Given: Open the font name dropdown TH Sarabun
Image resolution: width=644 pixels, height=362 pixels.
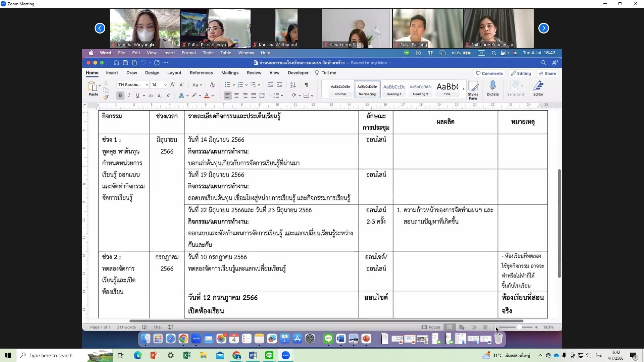Looking at the screenshot, I should [147, 85].
